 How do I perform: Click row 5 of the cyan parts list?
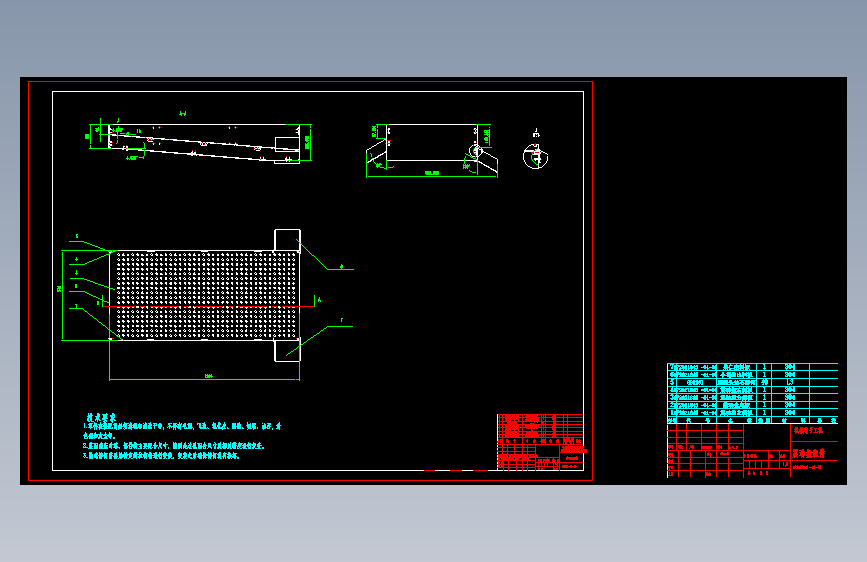[753, 382]
